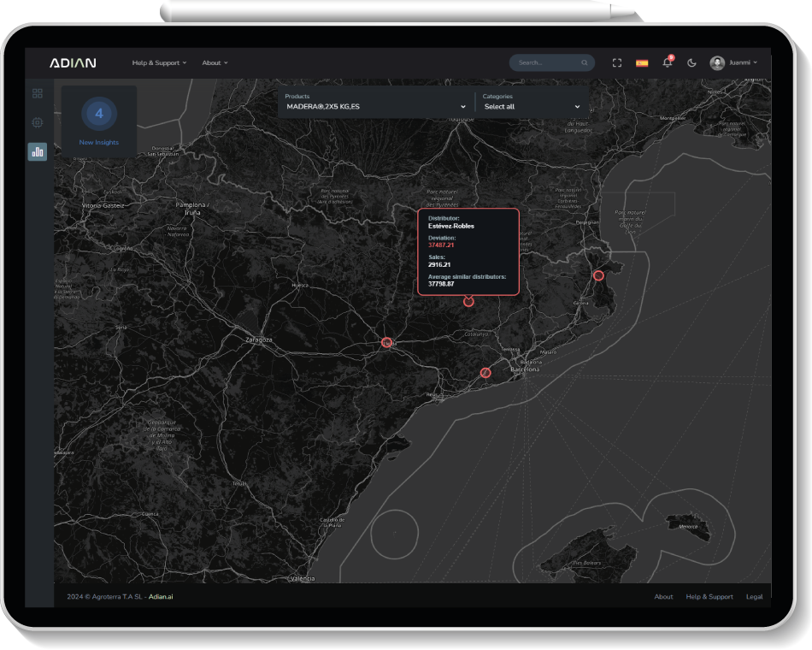Select the red marker near Lleida

386,342
